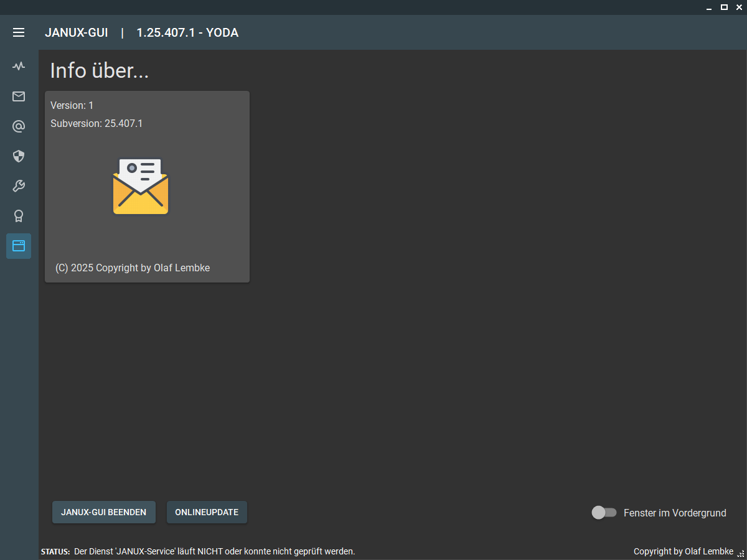Click the highlighted window info sidebar icon

click(x=19, y=246)
